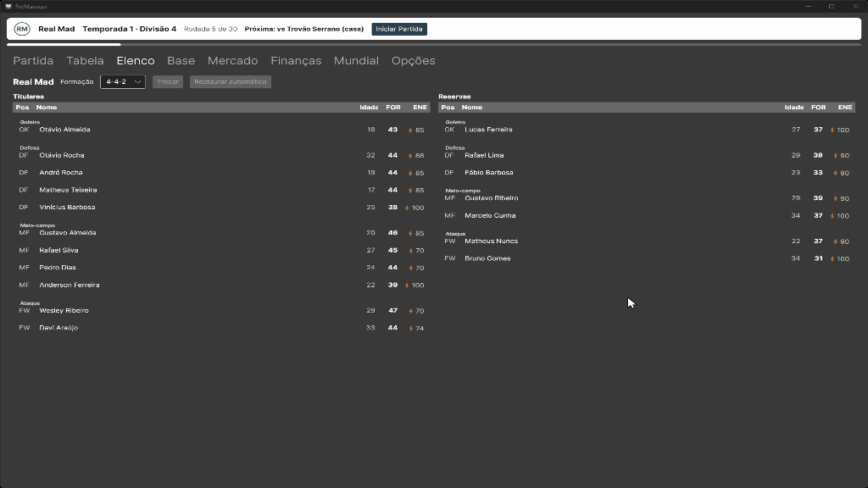Select defender Matheus Teixeira
This screenshot has height=488, width=868.
[221, 190]
